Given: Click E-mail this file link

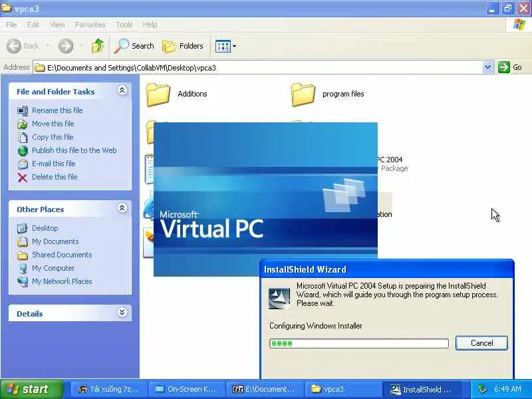Looking at the screenshot, I should pyautogui.click(x=54, y=164).
